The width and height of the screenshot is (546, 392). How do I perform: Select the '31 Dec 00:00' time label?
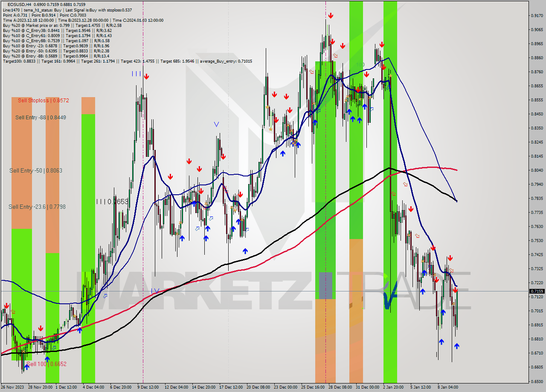pyautogui.click(x=367, y=387)
